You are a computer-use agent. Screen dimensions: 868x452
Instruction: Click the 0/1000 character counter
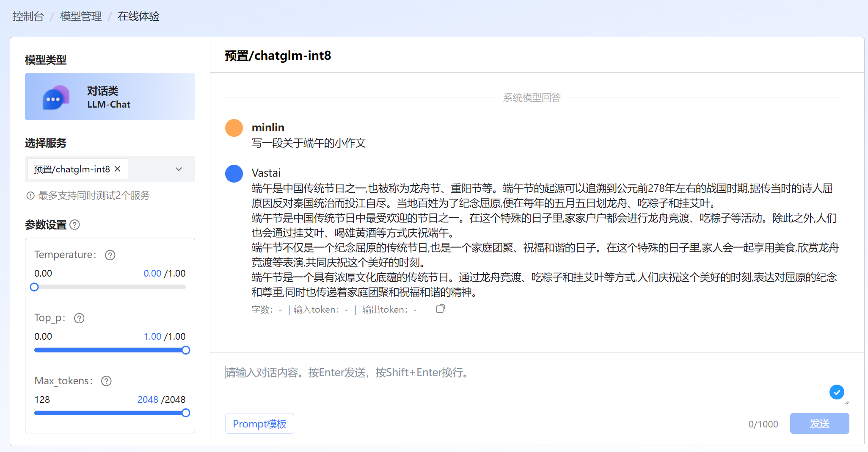coord(763,424)
